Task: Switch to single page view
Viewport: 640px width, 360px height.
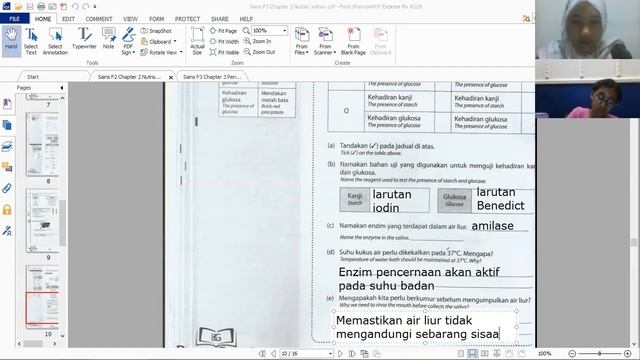Action: [461, 353]
